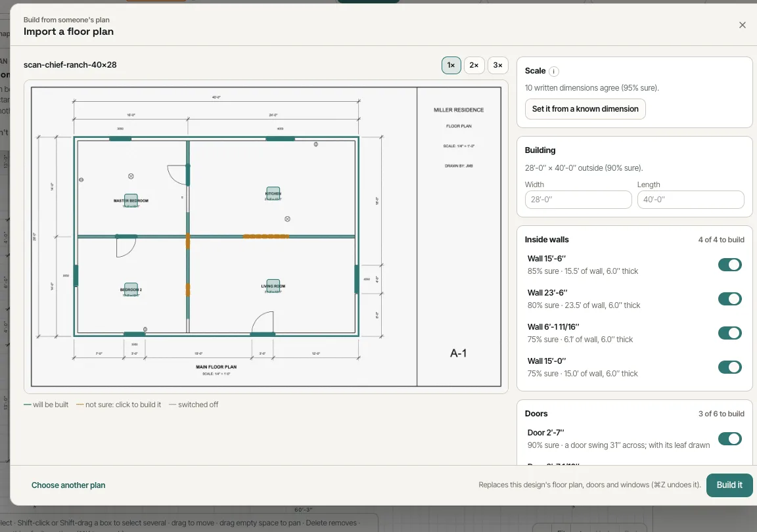This screenshot has width=757, height=532.
Task: Select the left exterior wall window by Bedroom 2
Action: 76,276
